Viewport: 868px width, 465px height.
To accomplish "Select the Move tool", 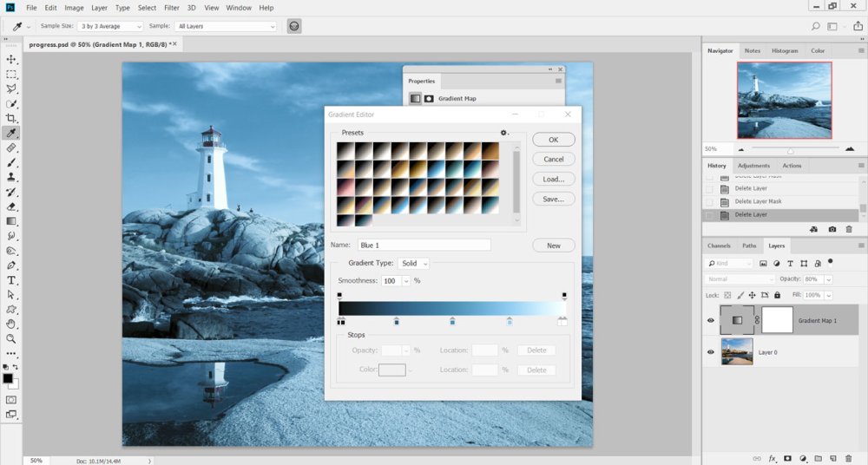I will coord(11,59).
